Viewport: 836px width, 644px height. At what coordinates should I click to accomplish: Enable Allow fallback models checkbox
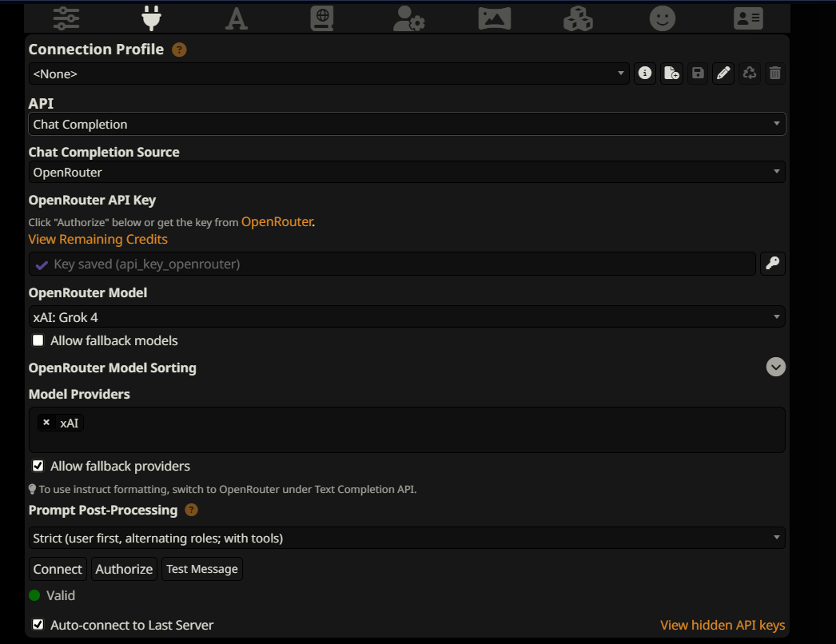38,340
